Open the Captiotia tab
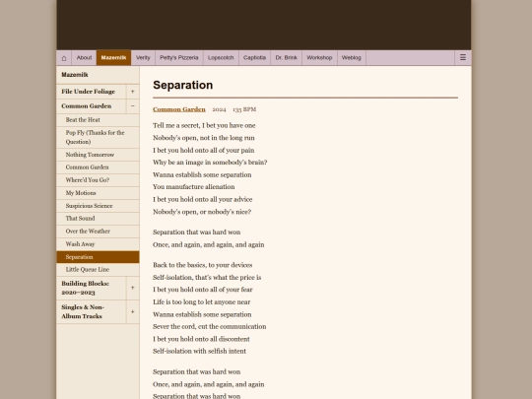 point(254,58)
